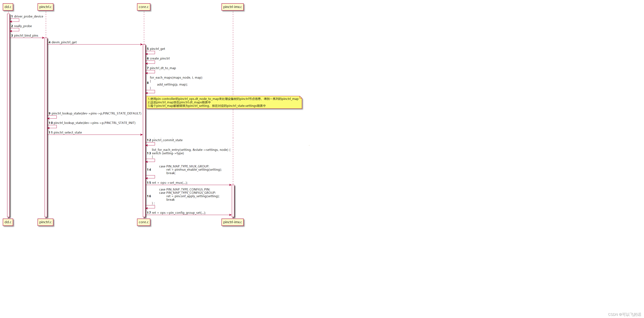Select the '11 pinctrl_select_state' message label
This screenshot has width=644, height=318.
(x=65, y=132)
